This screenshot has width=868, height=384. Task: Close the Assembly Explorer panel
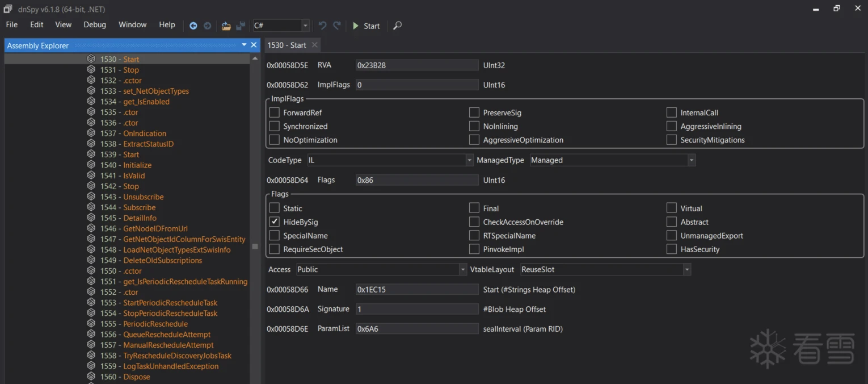[254, 45]
